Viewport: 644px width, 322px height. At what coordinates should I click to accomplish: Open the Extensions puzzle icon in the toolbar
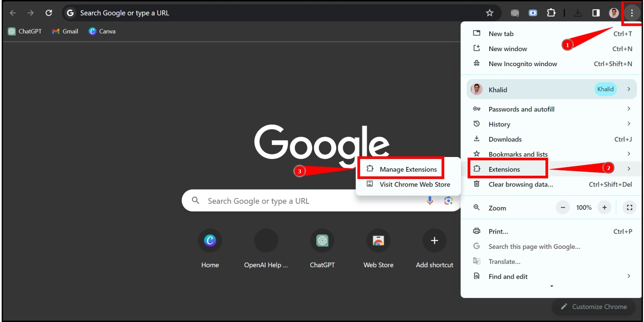click(x=551, y=13)
